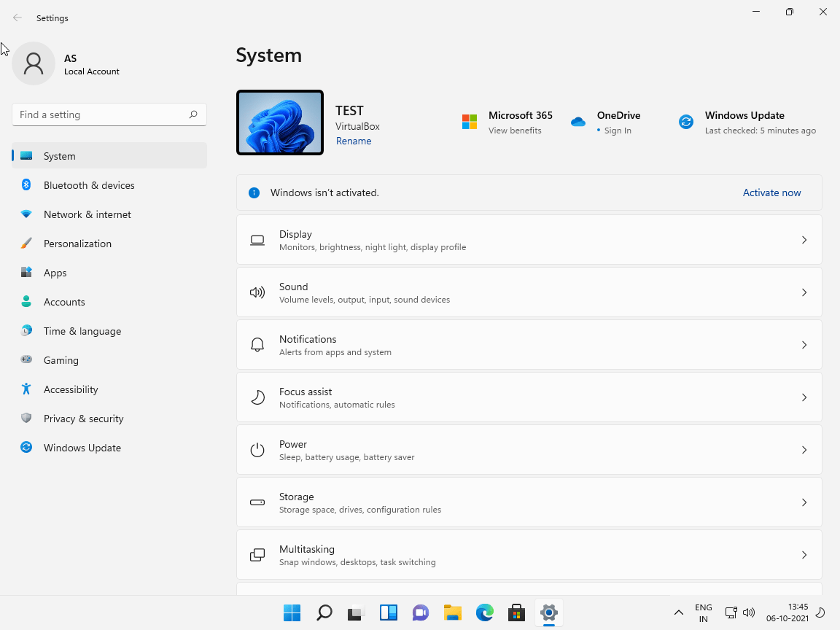Open Bluetooth & devices section

click(x=109, y=185)
